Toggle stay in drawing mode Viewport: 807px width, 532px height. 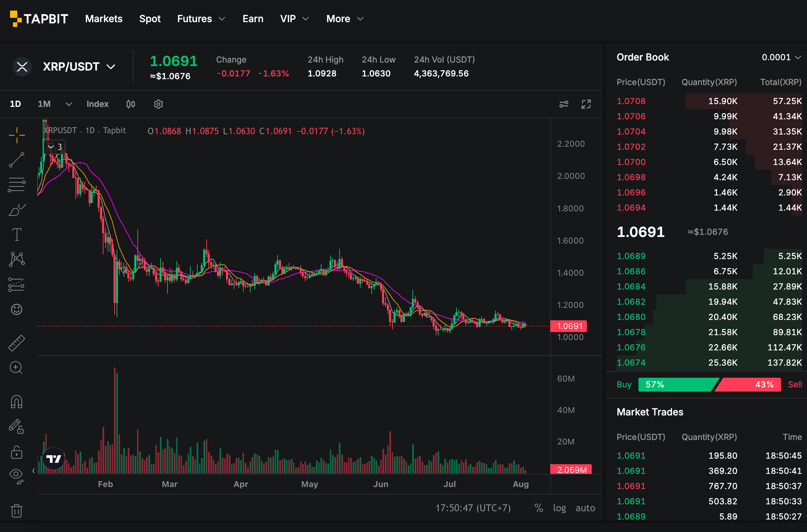[x=17, y=426]
